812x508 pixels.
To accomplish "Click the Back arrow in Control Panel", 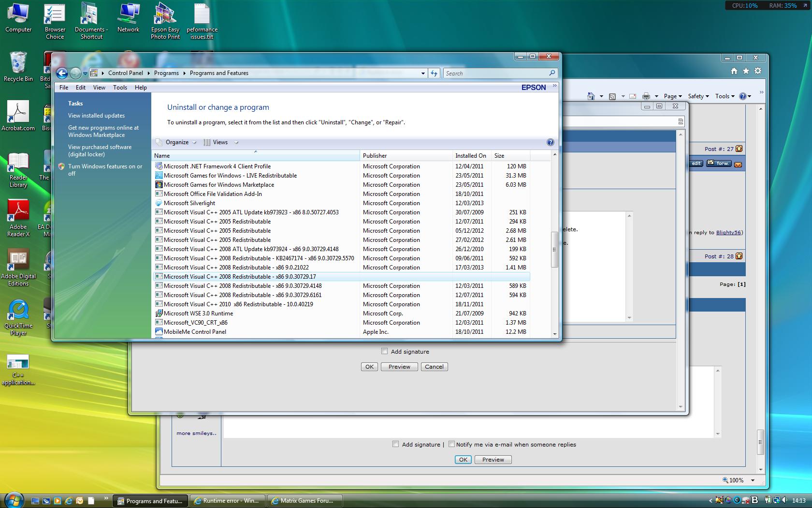I will [62, 73].
